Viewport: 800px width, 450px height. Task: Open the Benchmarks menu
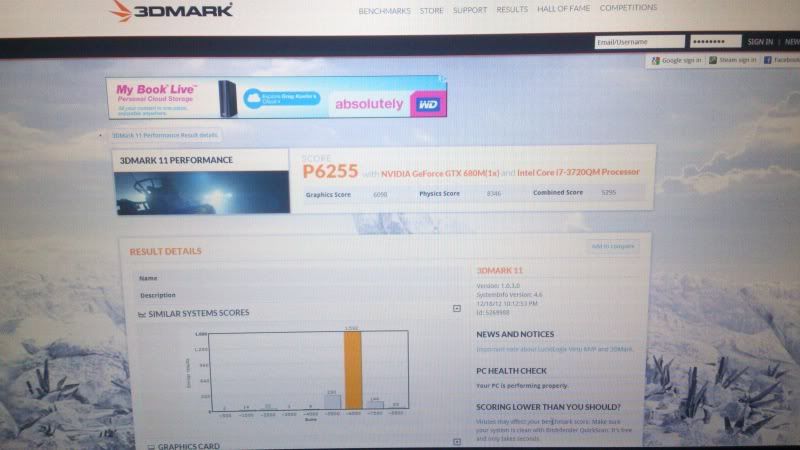tap(384, 11)
